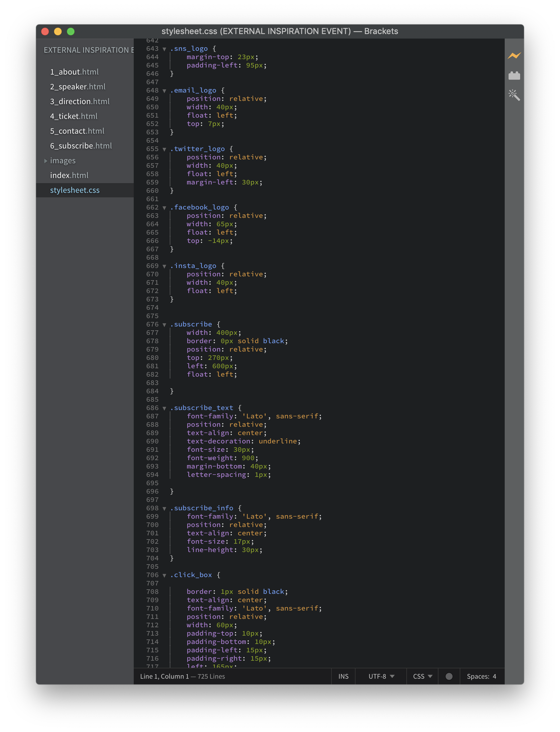The height and width of the screenshot is (732, 560).
Task: Open the UTF-8 encoding dropdown
Action: click(x=381, y=676)
